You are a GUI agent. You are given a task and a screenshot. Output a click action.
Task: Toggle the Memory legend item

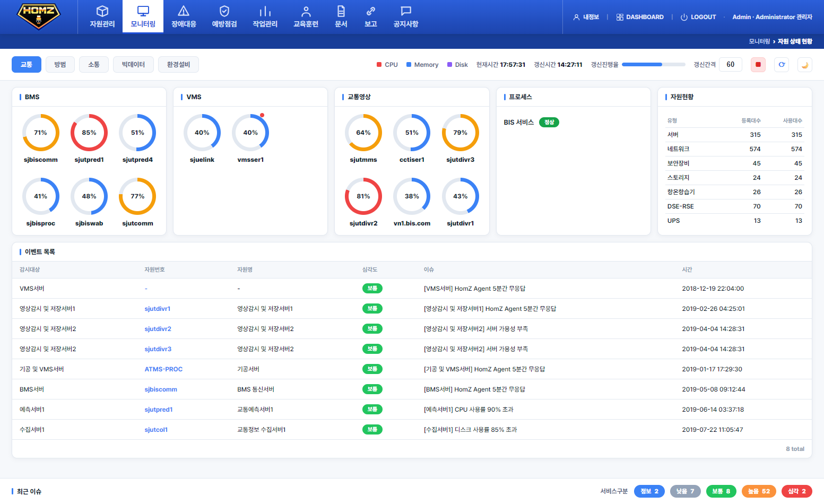(422, 65)
